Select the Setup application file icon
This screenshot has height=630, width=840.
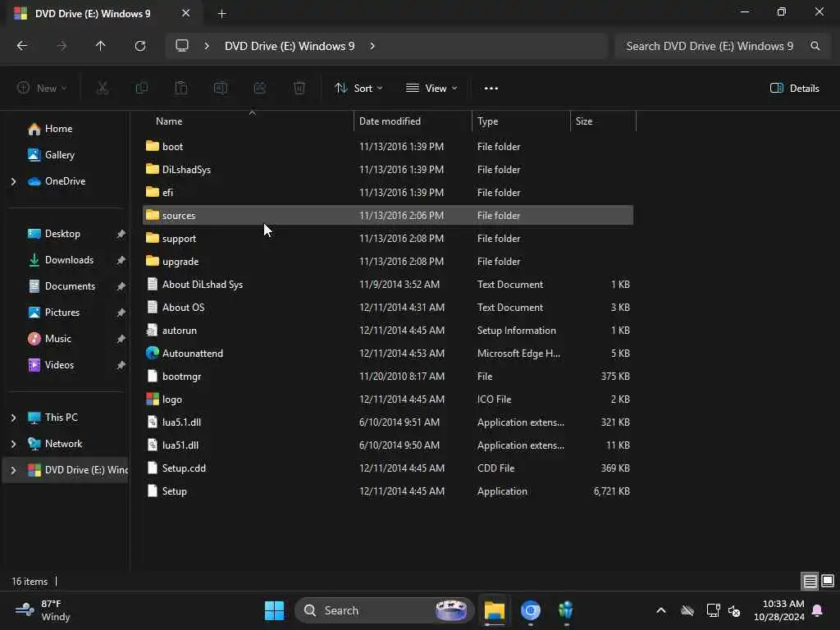[x=153, y=491]
